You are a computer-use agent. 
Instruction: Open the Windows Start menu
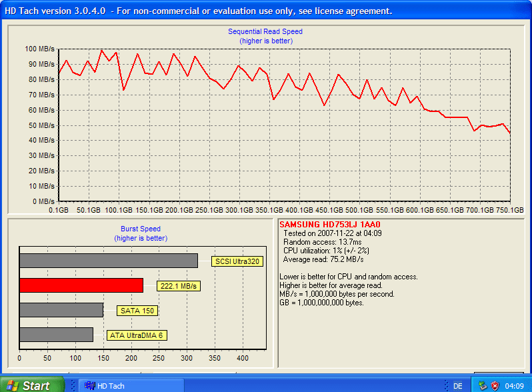(x=32, y=385)
